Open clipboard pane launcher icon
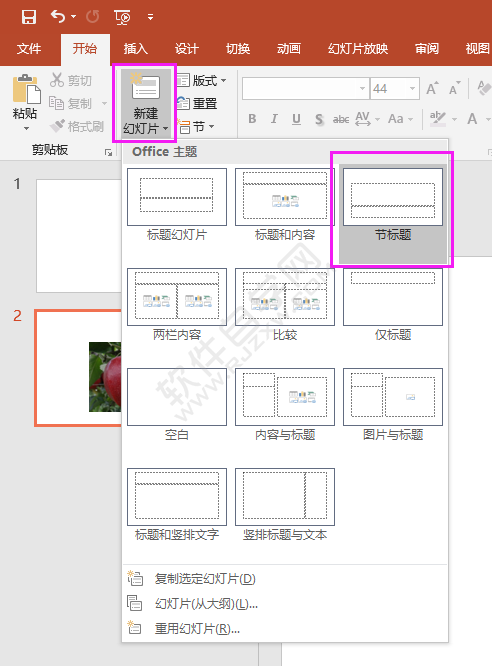This screenshot has width=492, height=666. [108, 152]
